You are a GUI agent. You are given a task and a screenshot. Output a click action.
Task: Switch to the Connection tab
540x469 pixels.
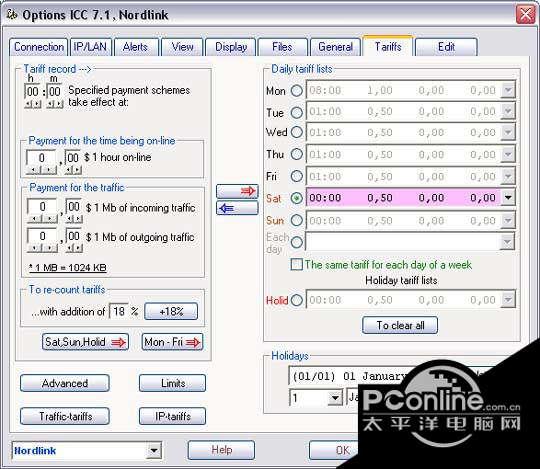pos(39,47)
